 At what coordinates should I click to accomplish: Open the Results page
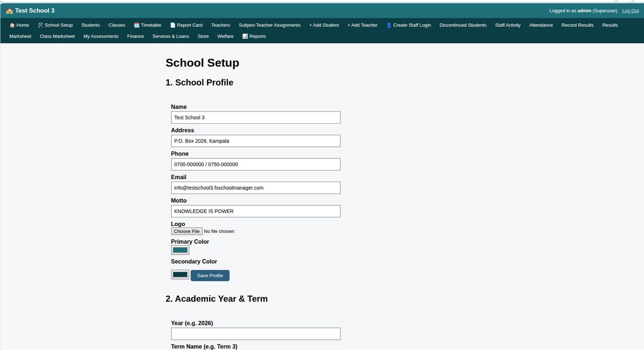tap(610, 25)
